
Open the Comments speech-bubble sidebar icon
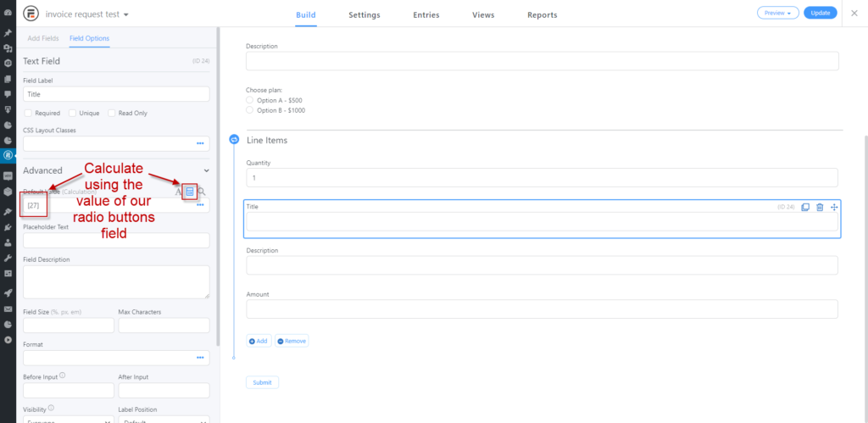point(8,94)
